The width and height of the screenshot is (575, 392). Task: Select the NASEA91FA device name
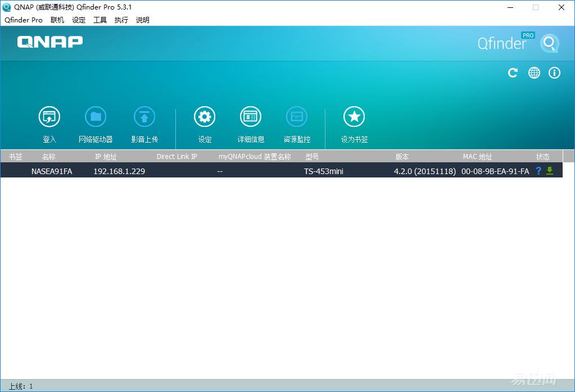pos(52,171)
